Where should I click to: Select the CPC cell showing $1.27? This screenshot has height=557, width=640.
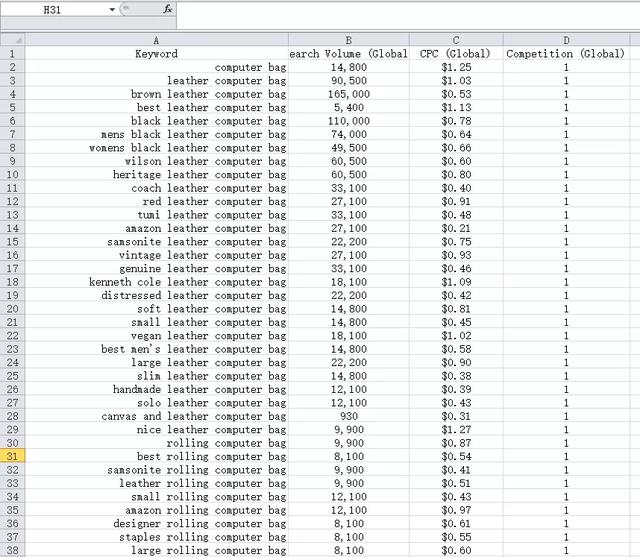(456, 429)
